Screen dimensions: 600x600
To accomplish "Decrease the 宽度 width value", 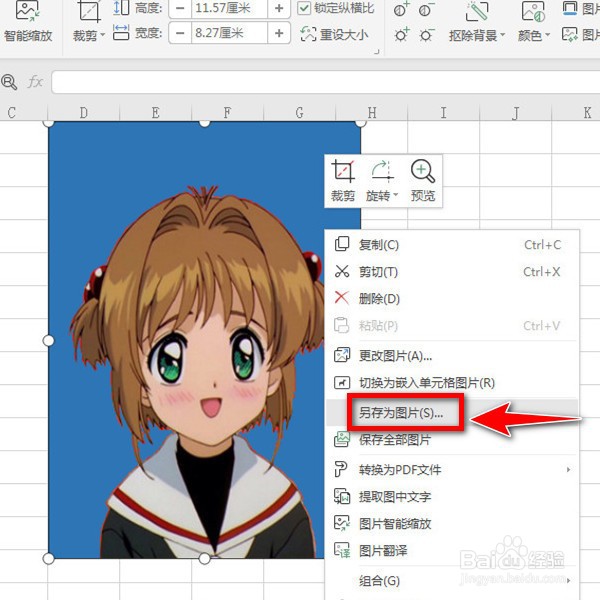I will coord(180,33).
